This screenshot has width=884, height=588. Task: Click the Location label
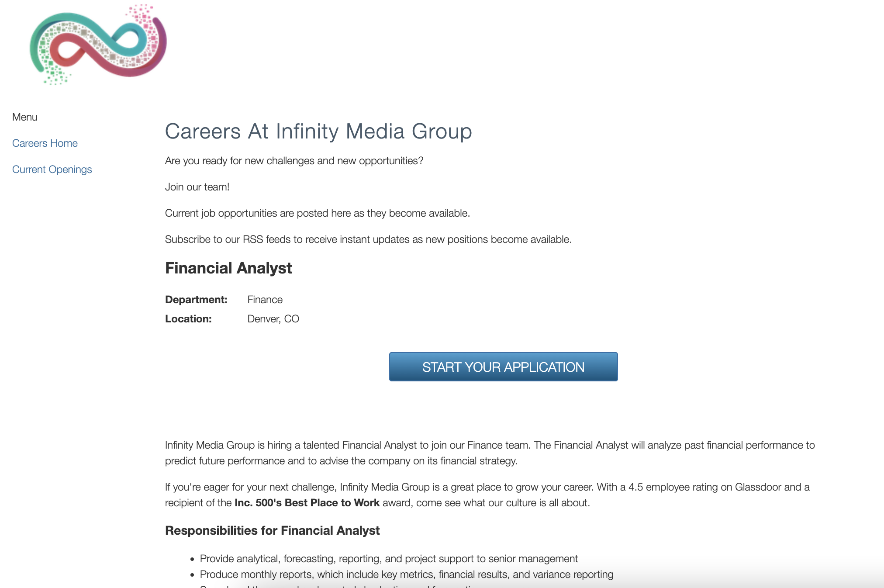click(x=188, y=319)
